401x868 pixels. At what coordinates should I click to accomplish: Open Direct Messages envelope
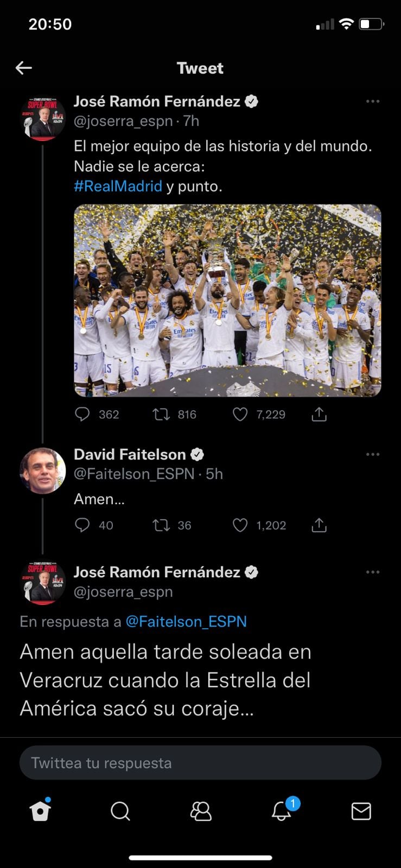pos(361,811)
